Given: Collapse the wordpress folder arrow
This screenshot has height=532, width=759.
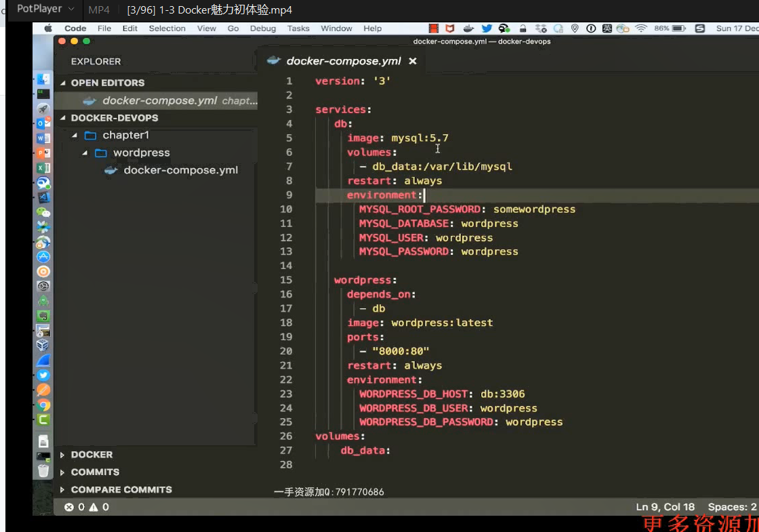Looking at the screenshot, I should click(x=85, y=153).
